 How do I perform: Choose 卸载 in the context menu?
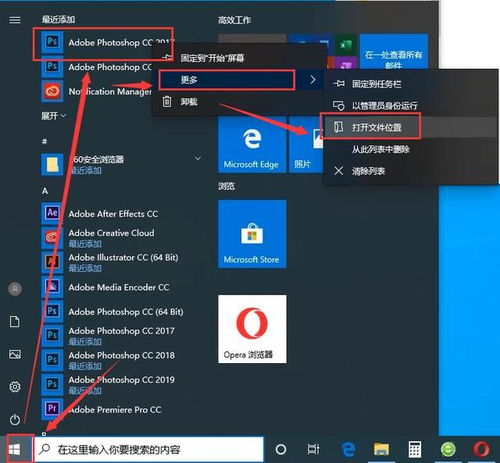239,101
